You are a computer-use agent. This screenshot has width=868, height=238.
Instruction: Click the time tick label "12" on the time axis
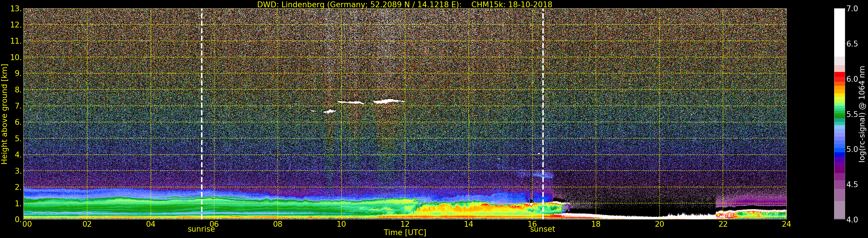click(405, 224)
